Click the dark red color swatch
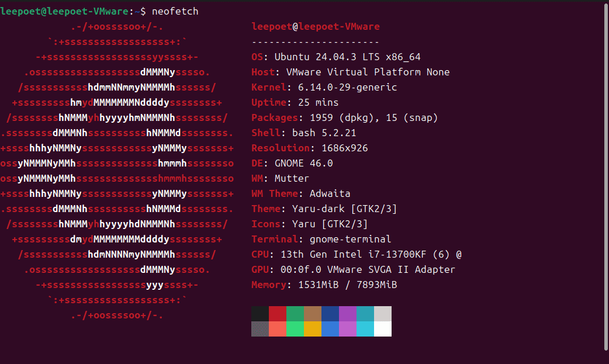The width and height of the screenshot is (609, 364). 278,314
